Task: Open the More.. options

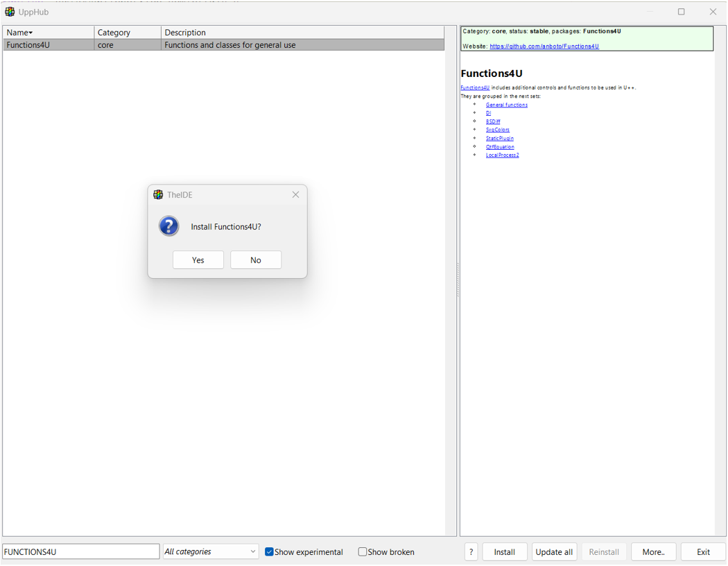Action: click(652, 551)
